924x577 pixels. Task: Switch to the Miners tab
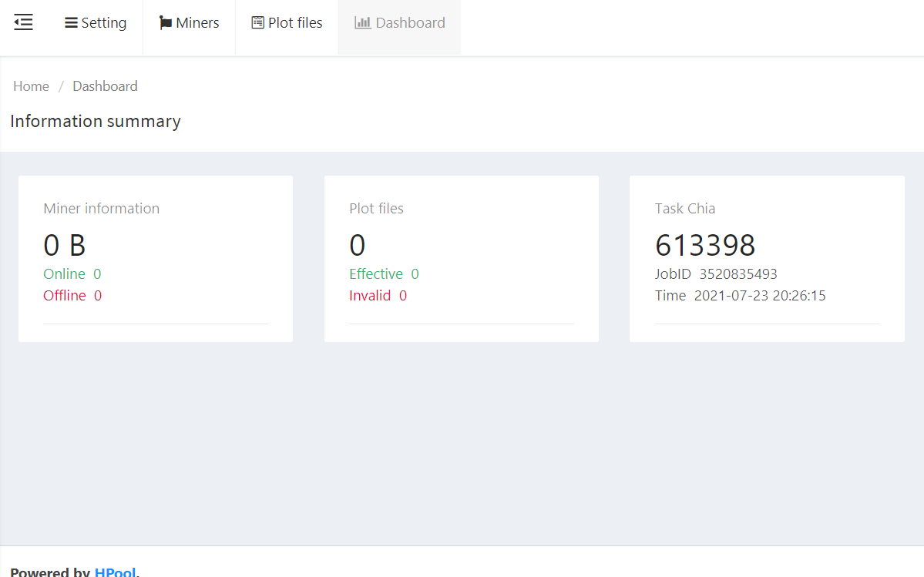point(189,22)
